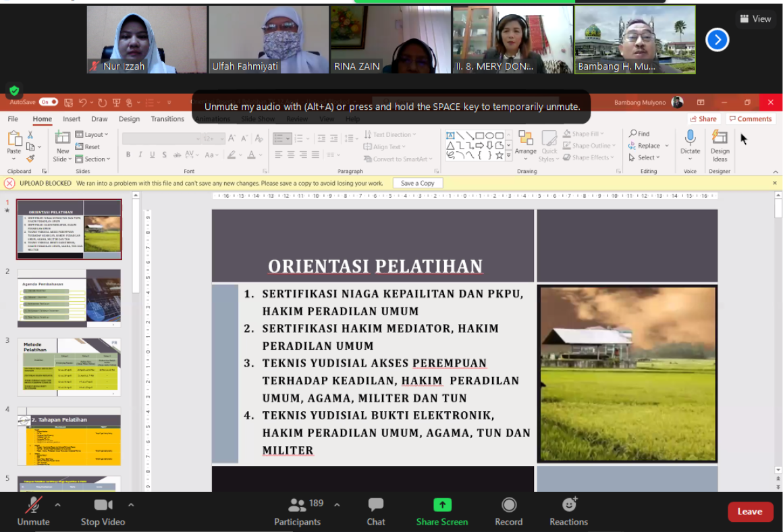Start recording with the Record button
Screen dimensions: 783x532
508,511
